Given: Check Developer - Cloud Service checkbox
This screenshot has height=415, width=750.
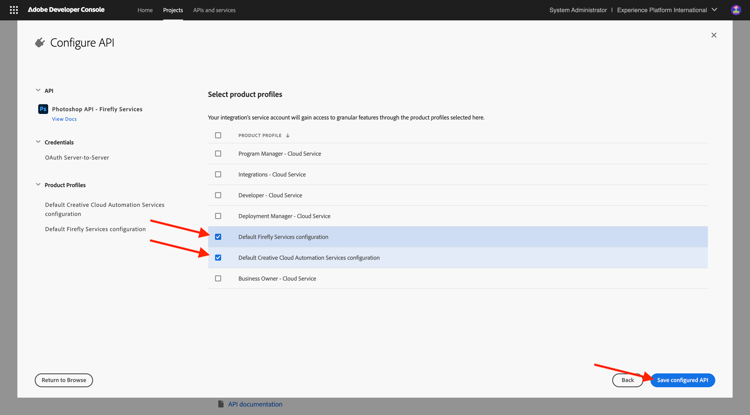Looking at the screenshot, I should [218, 195].
